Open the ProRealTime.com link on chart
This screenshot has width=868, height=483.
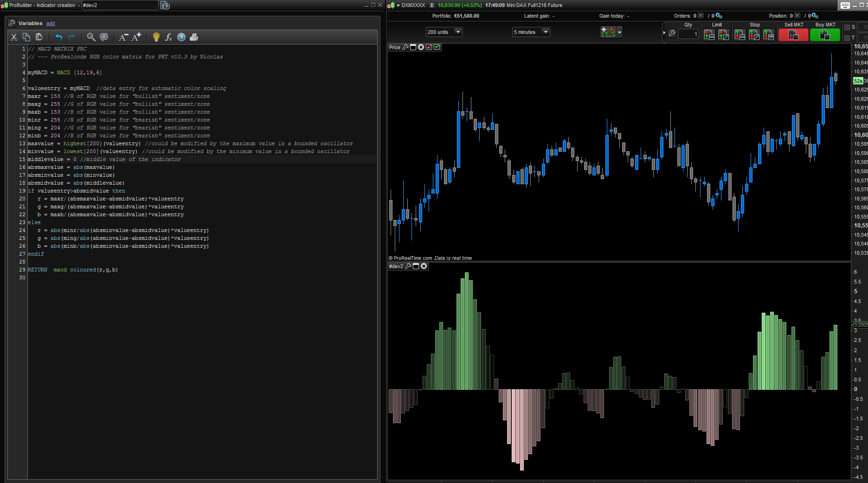point(413,258)
